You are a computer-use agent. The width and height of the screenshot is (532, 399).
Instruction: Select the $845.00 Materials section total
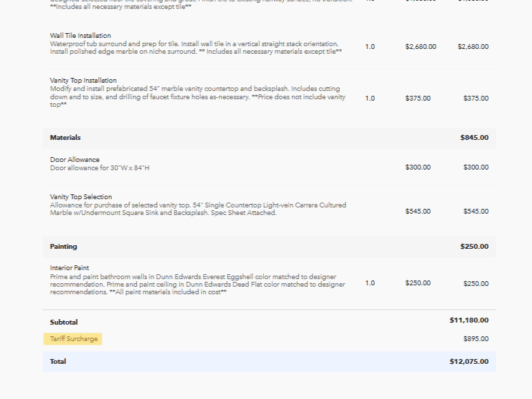[474, 138]
